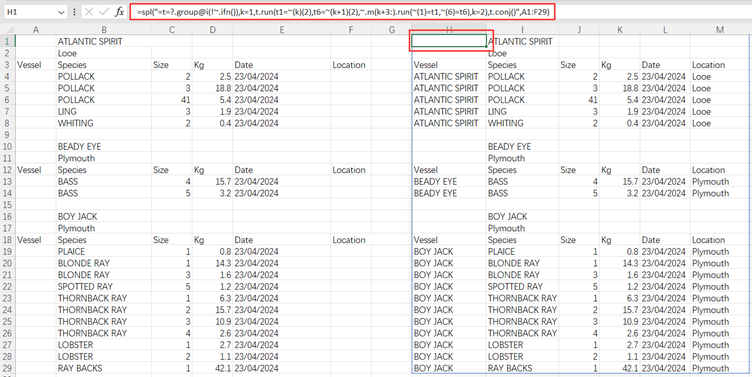The width and height of the screenshot is (752, 377).
Task: Click the formula bar options dots
Action: [x=74, y=12]
